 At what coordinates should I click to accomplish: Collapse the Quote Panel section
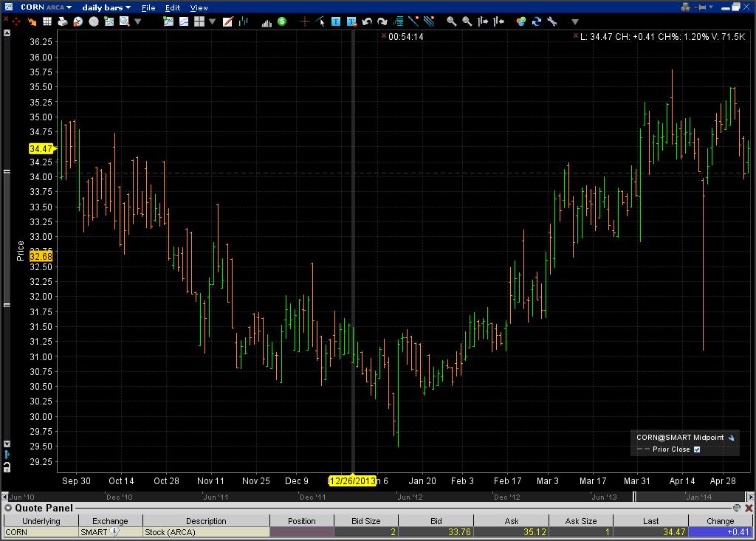coord(8,508)
